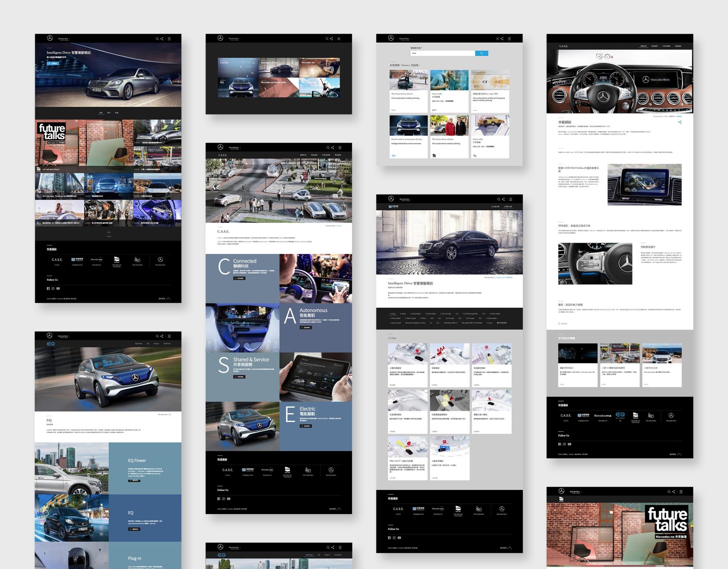Close the dark tile menu overlay with X
Image resolution: width=728 pixels, height=569 pixels.
point(339,39)
